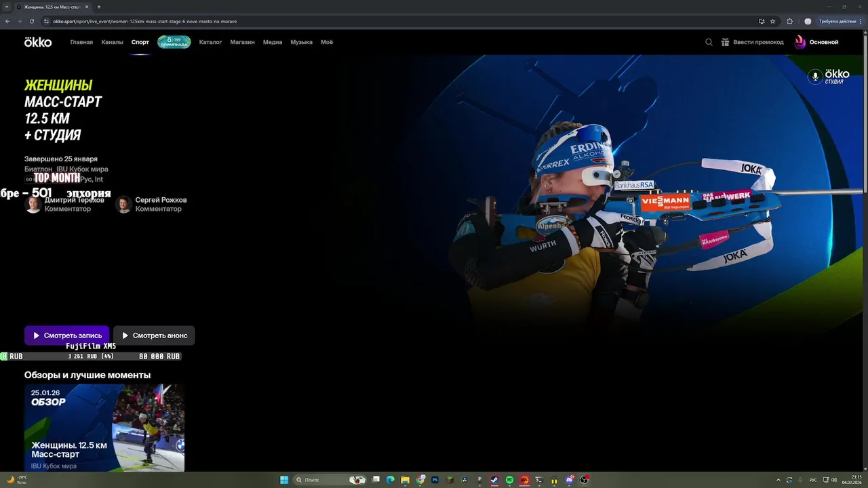This screenshot has width=868, height=488.
Task: Click the Обзоры и лучшие моменты heading
Action: (87, 375)
